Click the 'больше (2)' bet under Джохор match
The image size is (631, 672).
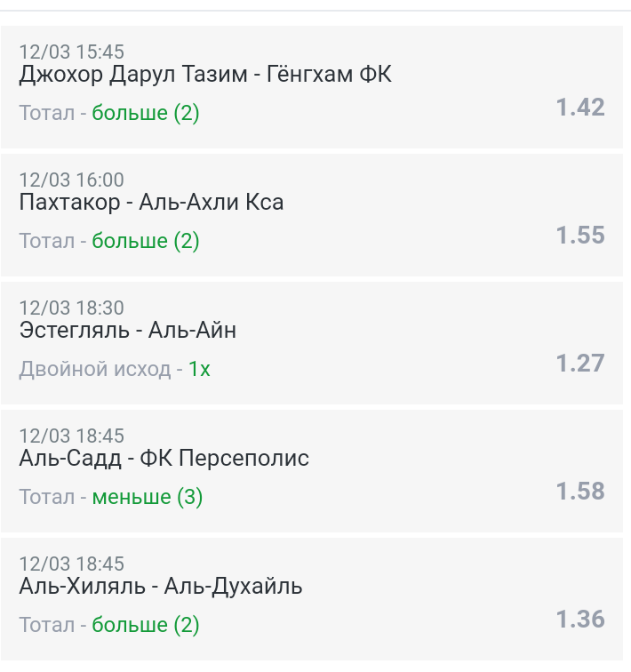146,113
